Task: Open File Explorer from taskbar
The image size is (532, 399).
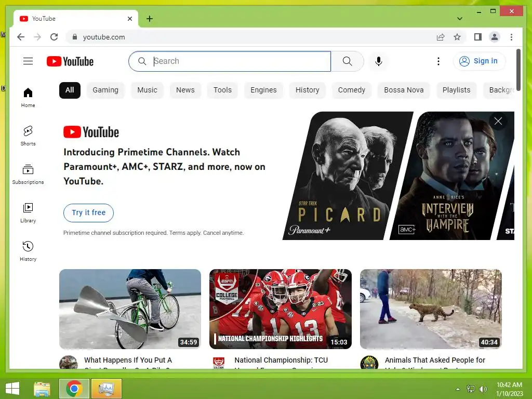Action: click(42, 389)
